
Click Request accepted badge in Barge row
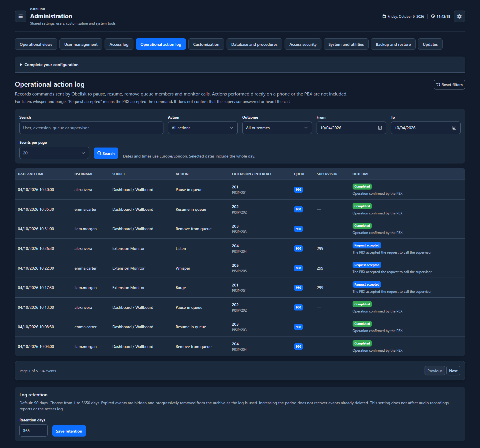point(367,284)
